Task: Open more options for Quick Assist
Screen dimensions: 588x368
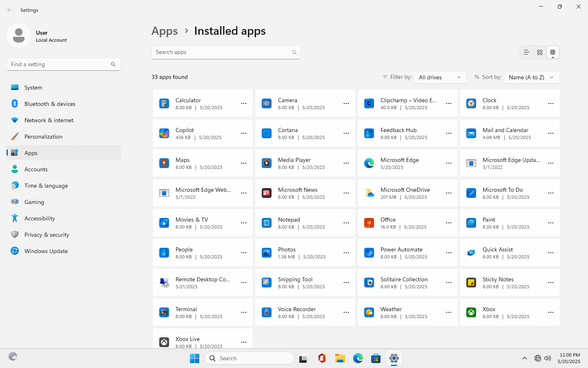Action: [x=551, y=253]
